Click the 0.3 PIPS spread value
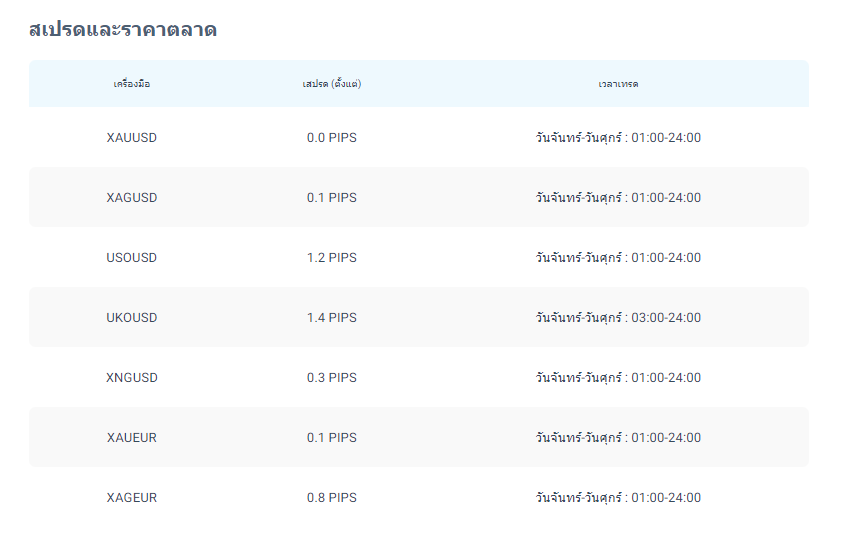 pyautogui.click(x=332, y=378)
